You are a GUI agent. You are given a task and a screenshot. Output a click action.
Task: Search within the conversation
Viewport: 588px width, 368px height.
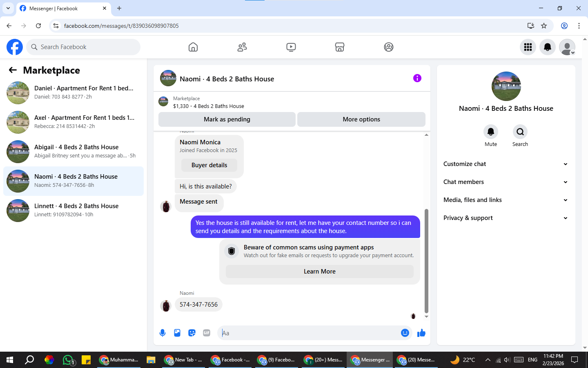[520, 136]
